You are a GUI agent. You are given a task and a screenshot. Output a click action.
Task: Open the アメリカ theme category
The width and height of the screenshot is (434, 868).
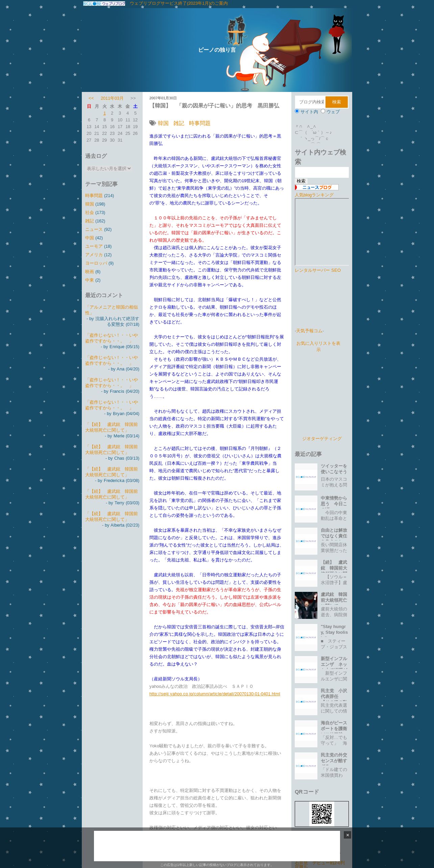coord(94,255)
